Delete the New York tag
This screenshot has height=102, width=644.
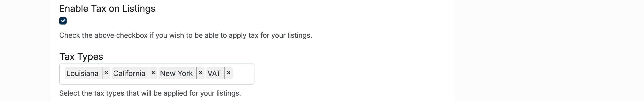point(201,73)
